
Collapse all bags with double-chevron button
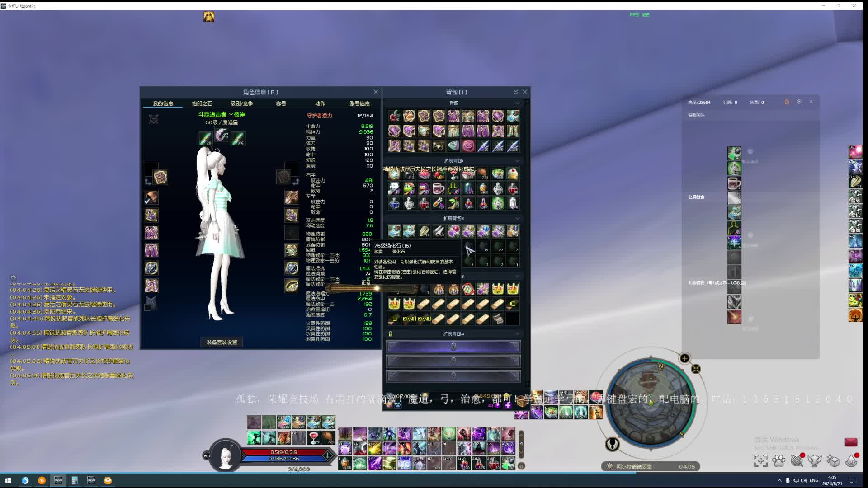click(x=515, y=92)
